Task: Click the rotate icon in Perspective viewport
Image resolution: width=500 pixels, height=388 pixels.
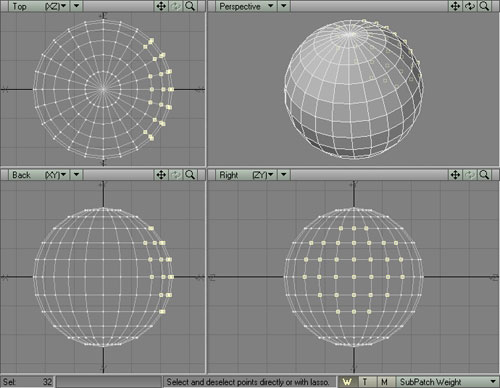Action: pyautogui.click(x=470, y=6)
